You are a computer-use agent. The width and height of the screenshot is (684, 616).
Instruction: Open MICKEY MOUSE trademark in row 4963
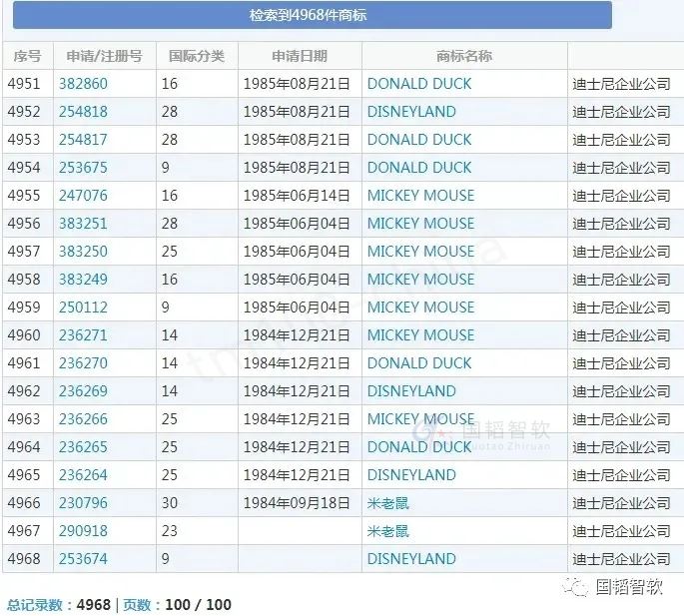click(420, 418)
